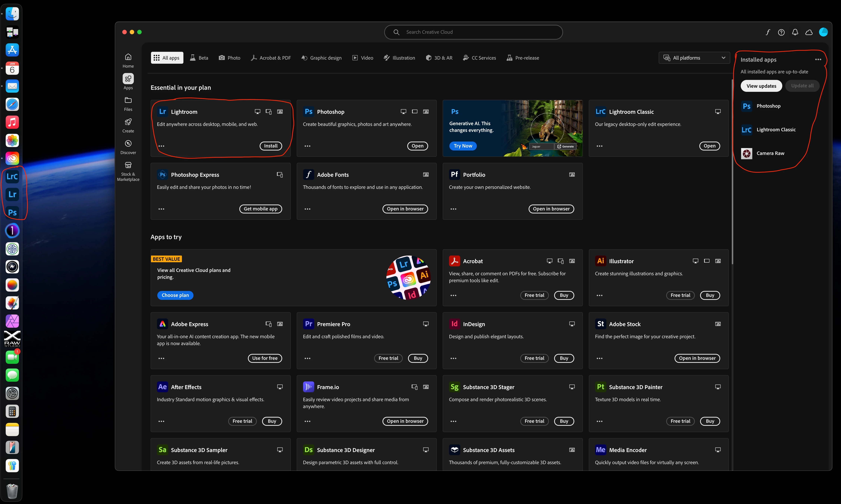Open Illustrator card more options ellipsis
The image size is (841, 504).
(599, 295)
